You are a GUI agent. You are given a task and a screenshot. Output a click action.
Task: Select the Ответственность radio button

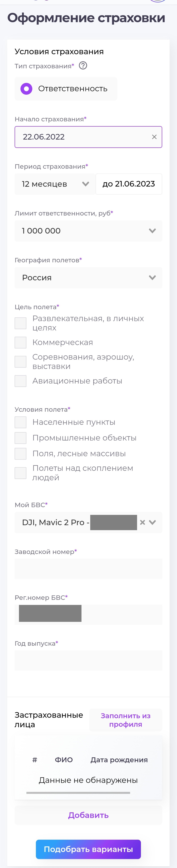coord(26,89)
